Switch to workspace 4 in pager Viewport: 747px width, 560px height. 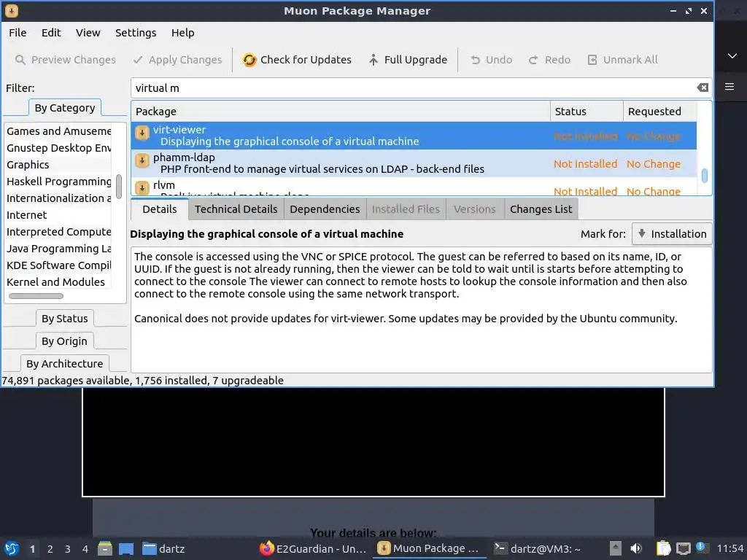click(x=85, y=549)
